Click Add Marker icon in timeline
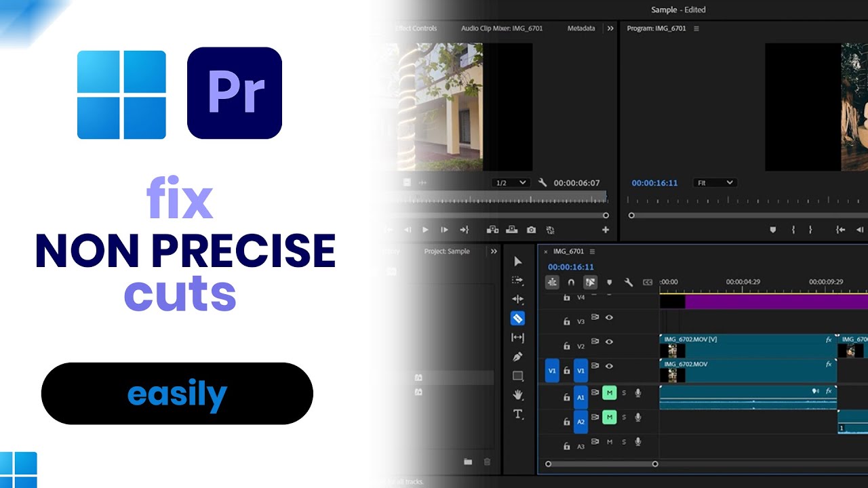Viewport: 868px width, 488px height. click(x=609, y=282)
